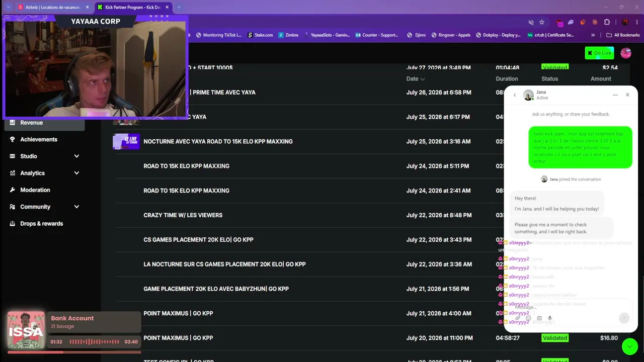The width and height of the screenshot is (644, 362).
Task: Select the LA NOCTURNE SUR CS GAMES stream
Action: coord(224,264)
